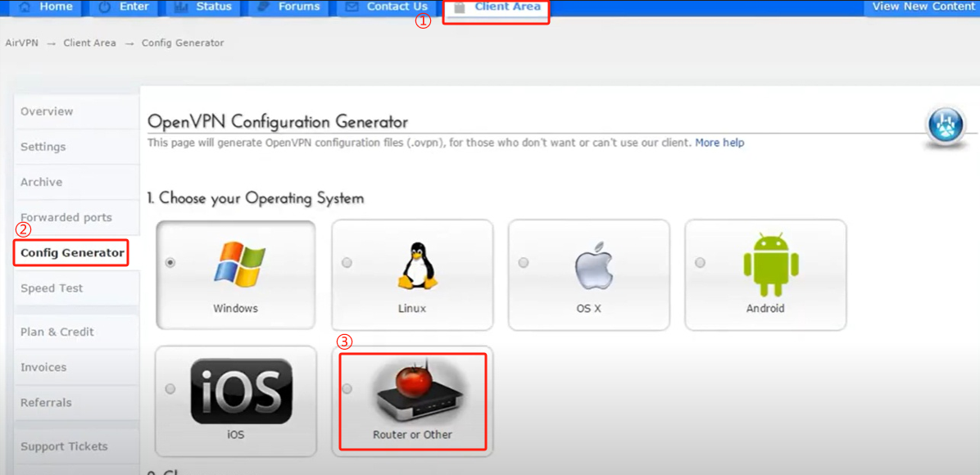980x475 pixels.
Task: Open Speed Test in the sidebar
Action: click(x=76, y=289)
